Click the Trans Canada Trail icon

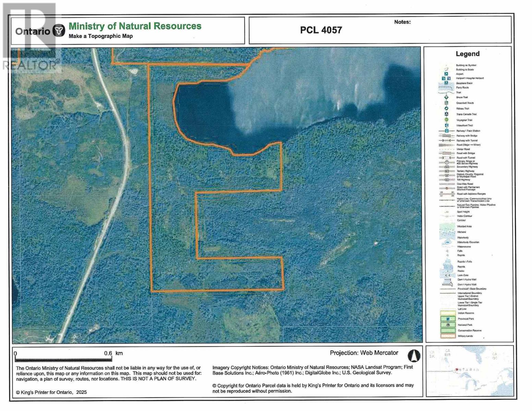click(x=446, y=114)
